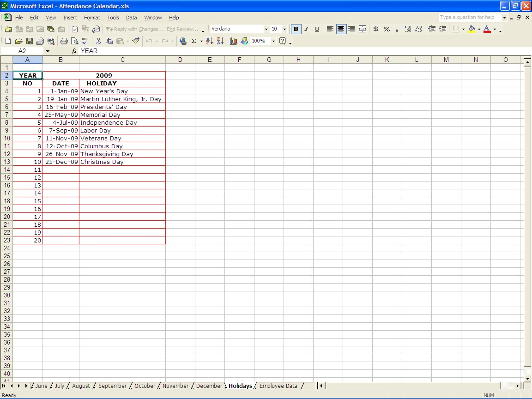Open the zoom percentage dropdown
532x399 pixels.
coord(273,41)
